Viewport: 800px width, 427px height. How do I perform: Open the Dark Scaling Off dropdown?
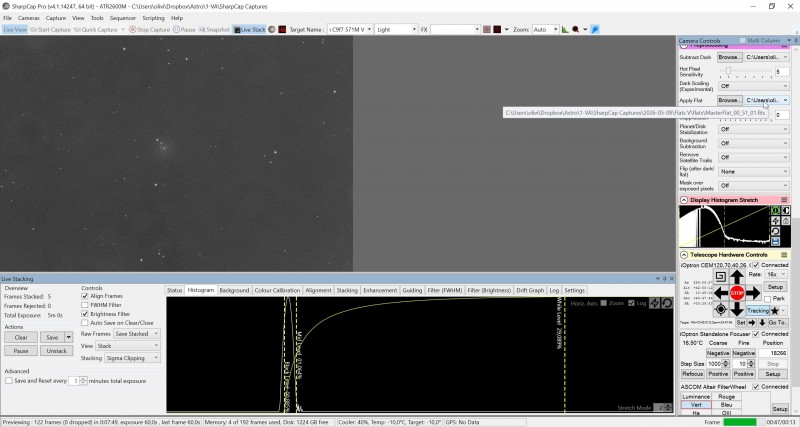[754, 86]
